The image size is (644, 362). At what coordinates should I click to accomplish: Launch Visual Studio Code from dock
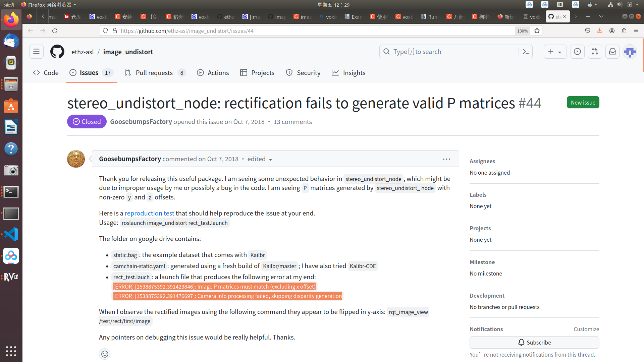[x=11, y=234]
